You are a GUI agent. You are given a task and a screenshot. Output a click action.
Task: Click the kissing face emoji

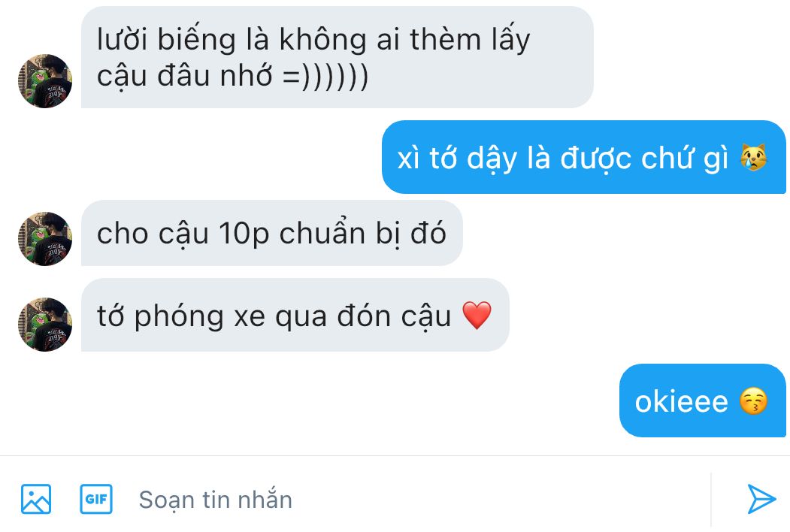pos(754,401)
